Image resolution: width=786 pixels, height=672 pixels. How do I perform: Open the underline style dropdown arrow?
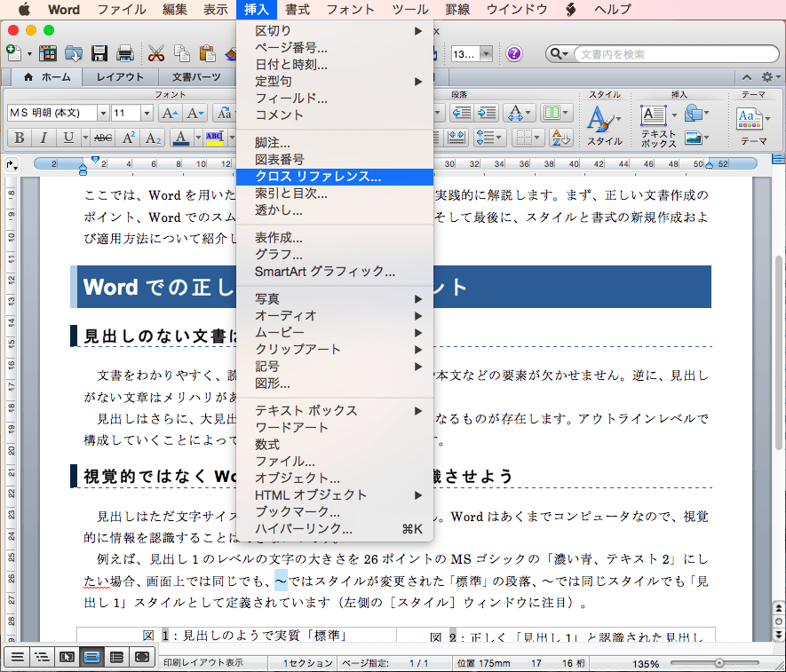[85, 138]
